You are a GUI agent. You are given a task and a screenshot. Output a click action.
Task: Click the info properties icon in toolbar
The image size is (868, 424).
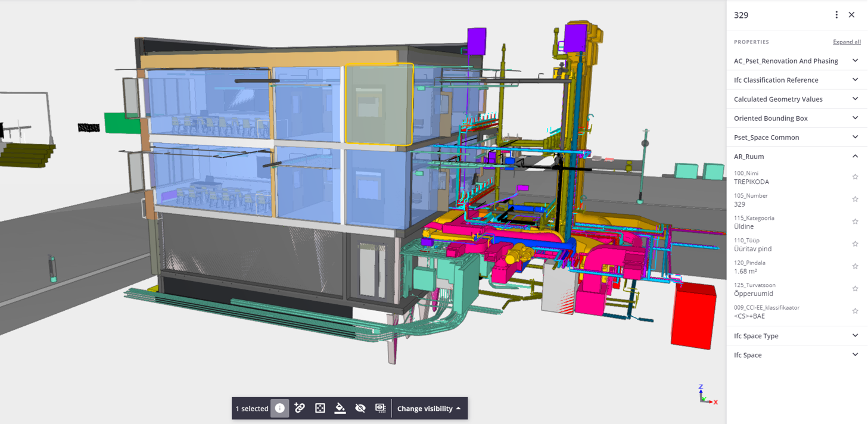279,409
